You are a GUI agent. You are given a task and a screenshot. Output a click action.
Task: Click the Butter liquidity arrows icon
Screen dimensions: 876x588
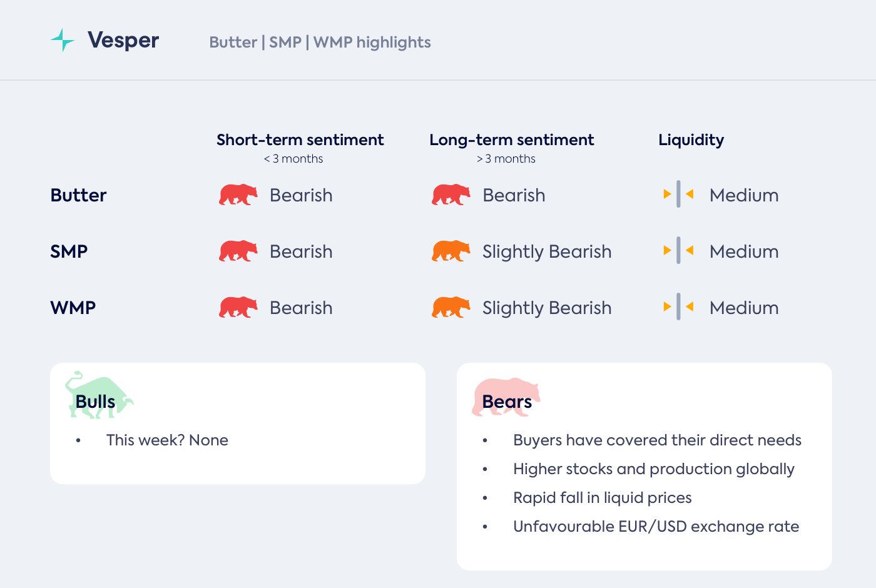click(x=678, y=195)
